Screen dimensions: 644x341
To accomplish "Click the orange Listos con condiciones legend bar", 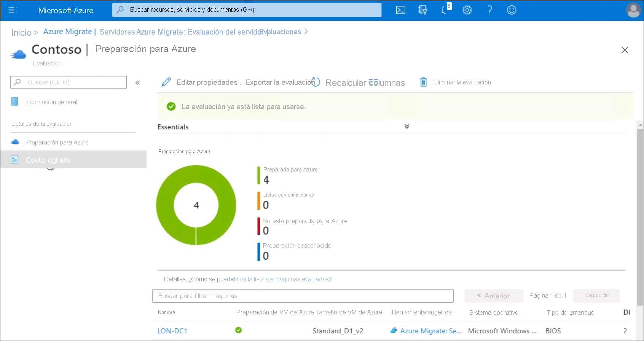I will coord(259,201).
